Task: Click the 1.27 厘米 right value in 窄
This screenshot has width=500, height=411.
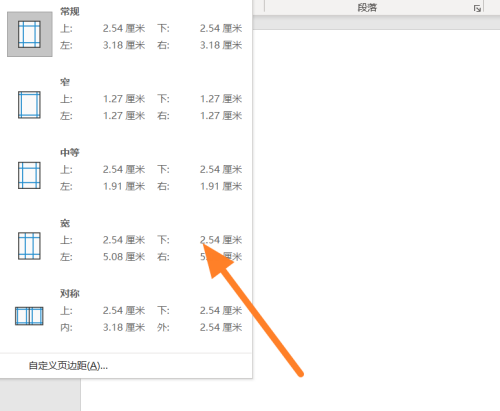Action: pos(221,116)
